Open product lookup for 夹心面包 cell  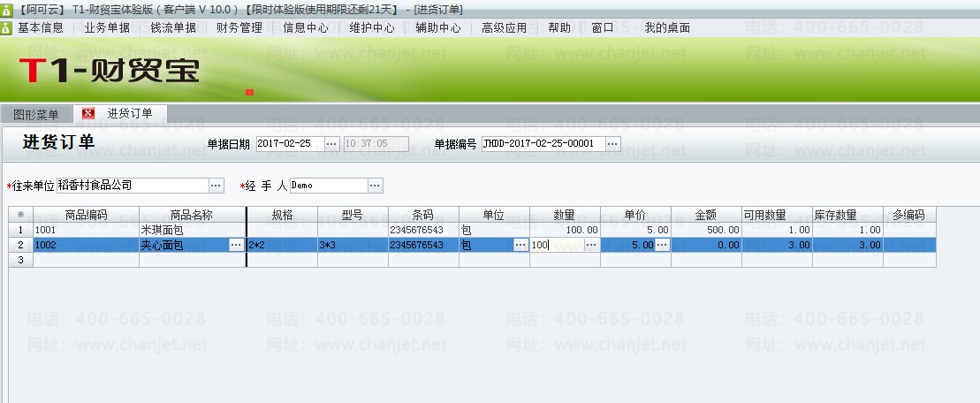pos(236,245)
